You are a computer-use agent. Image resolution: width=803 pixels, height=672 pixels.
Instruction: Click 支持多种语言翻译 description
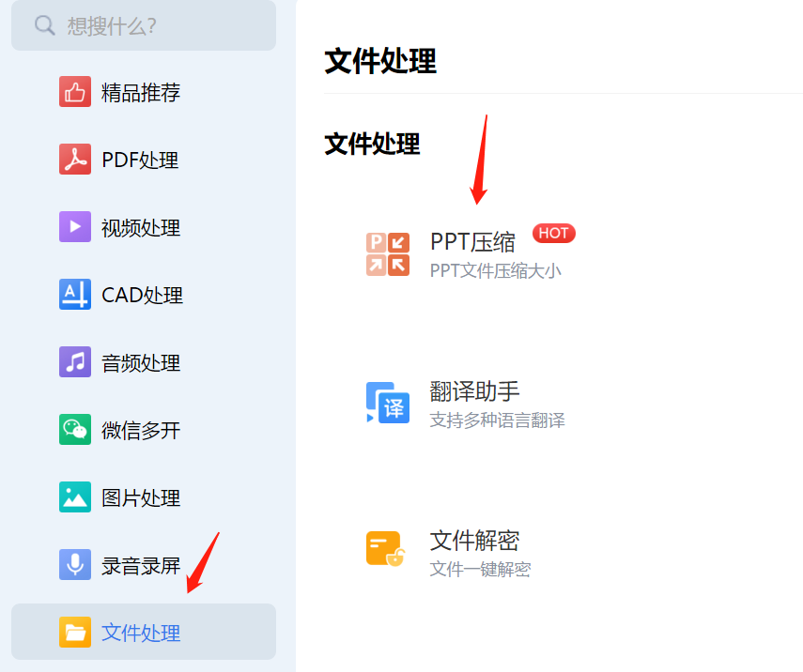click(x=497, y=420)
